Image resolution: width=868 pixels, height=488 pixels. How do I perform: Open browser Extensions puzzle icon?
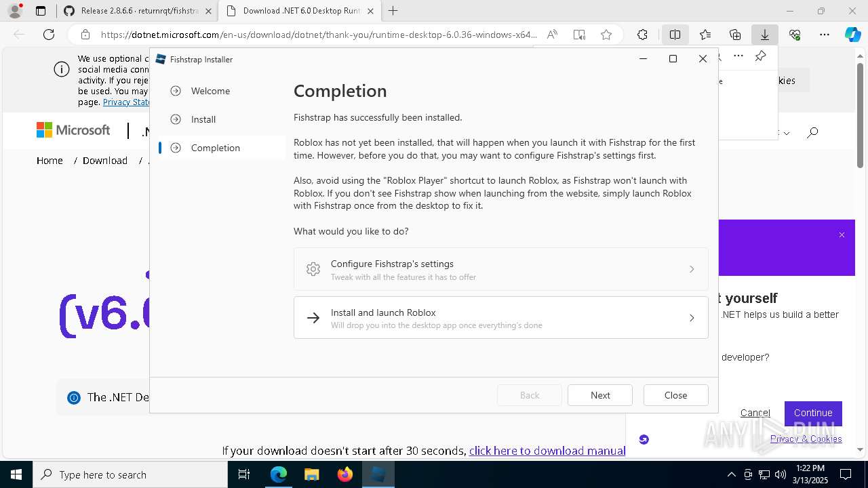pyautogui.click(x=642, y=35)
